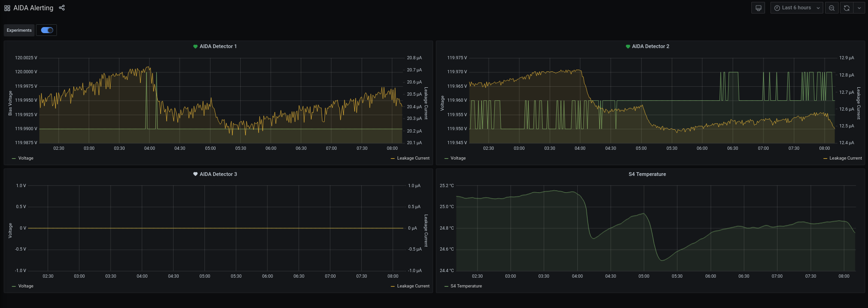
Task: Turn off the Experiments switch
Action: click(x=47, y=30)
